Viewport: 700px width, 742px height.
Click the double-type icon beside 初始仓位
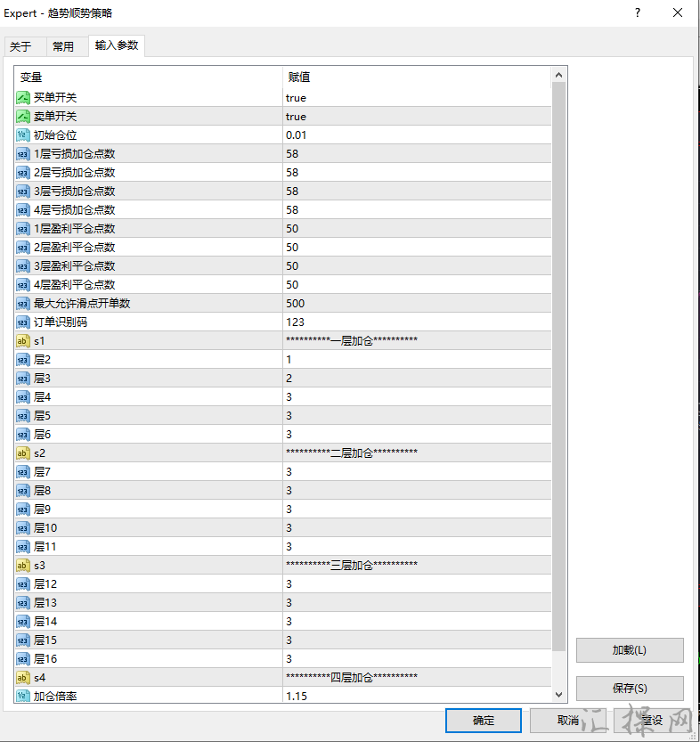point(23,135)
